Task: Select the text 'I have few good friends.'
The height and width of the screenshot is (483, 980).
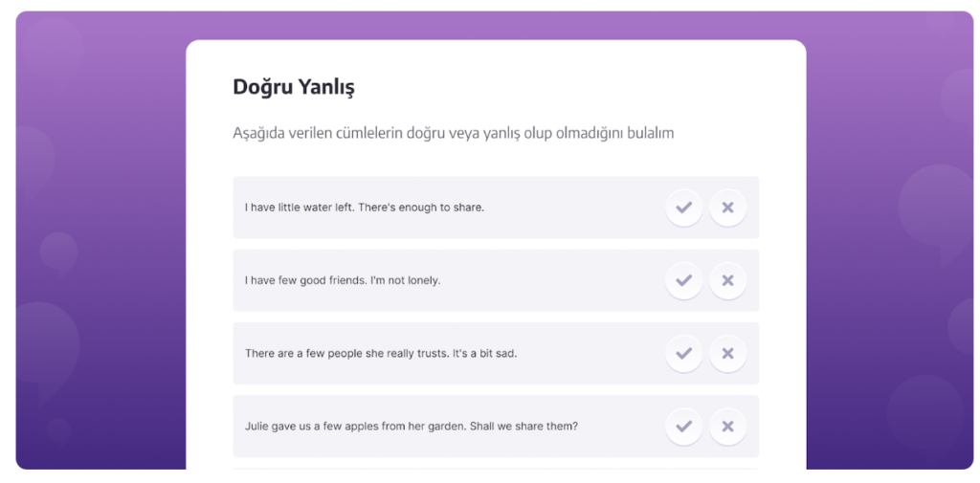Action: [x=305, y=280]
